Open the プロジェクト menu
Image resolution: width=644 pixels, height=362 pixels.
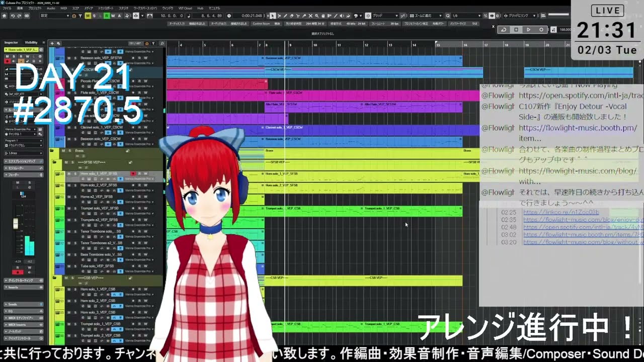[35, 9]
